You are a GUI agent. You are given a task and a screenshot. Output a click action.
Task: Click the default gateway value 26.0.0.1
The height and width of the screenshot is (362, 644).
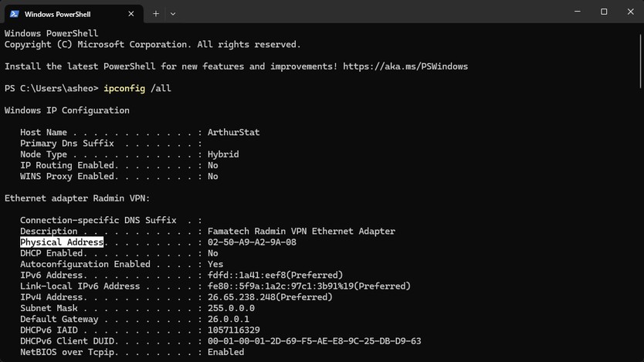(229, 320)
